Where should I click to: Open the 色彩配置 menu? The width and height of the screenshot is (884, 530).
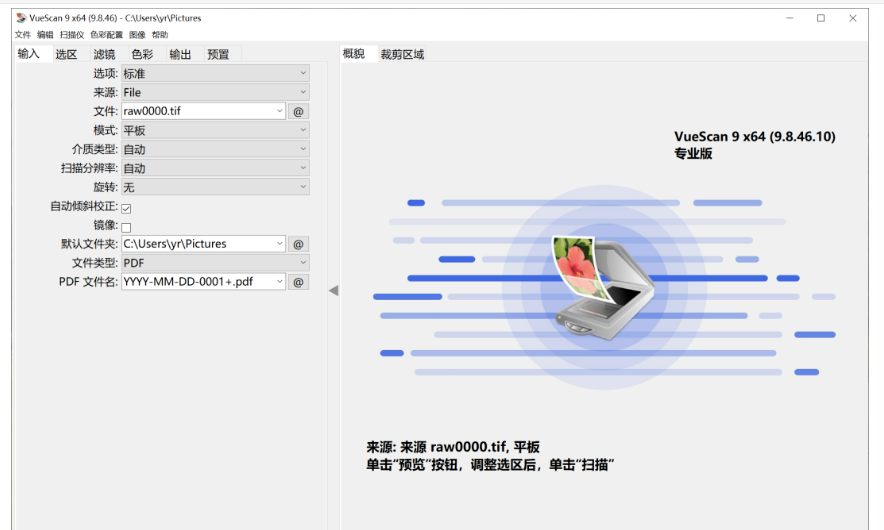[107, 35]
